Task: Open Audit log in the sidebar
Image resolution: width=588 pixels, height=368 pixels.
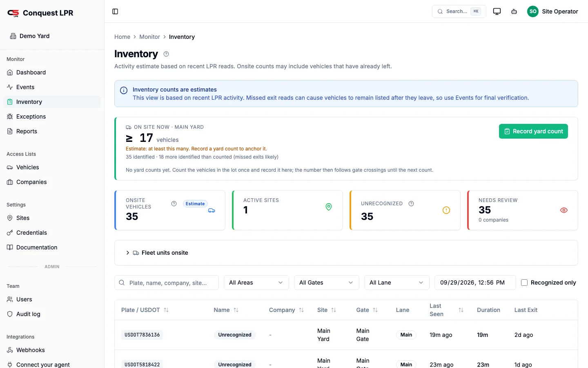Action: pos(52,314)
